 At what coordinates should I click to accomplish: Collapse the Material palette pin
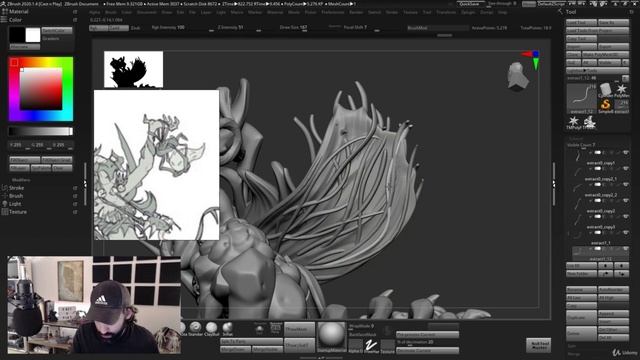[75, 12]
